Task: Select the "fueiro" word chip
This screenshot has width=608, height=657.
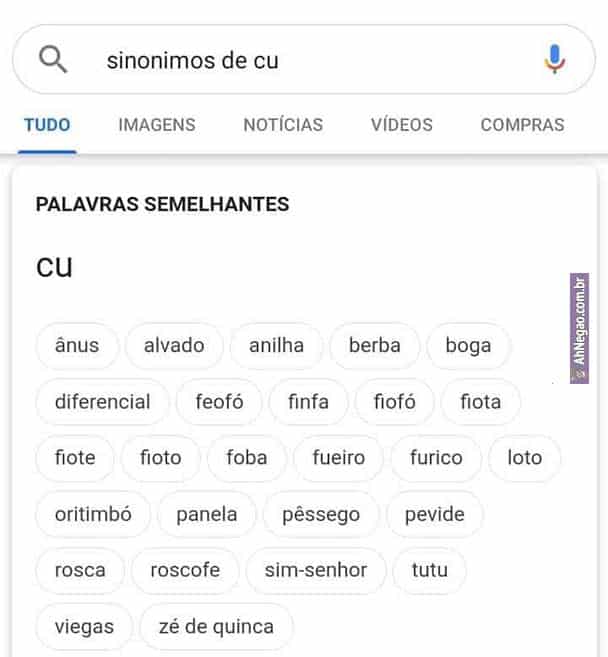Action: (x=338, y=458)
